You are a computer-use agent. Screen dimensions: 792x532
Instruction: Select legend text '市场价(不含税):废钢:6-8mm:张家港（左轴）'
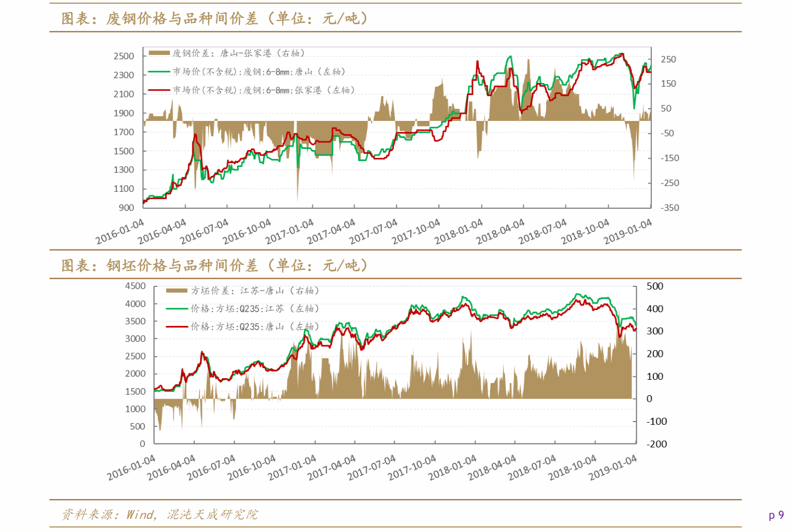pyautogui.click(x=263, y=90)
